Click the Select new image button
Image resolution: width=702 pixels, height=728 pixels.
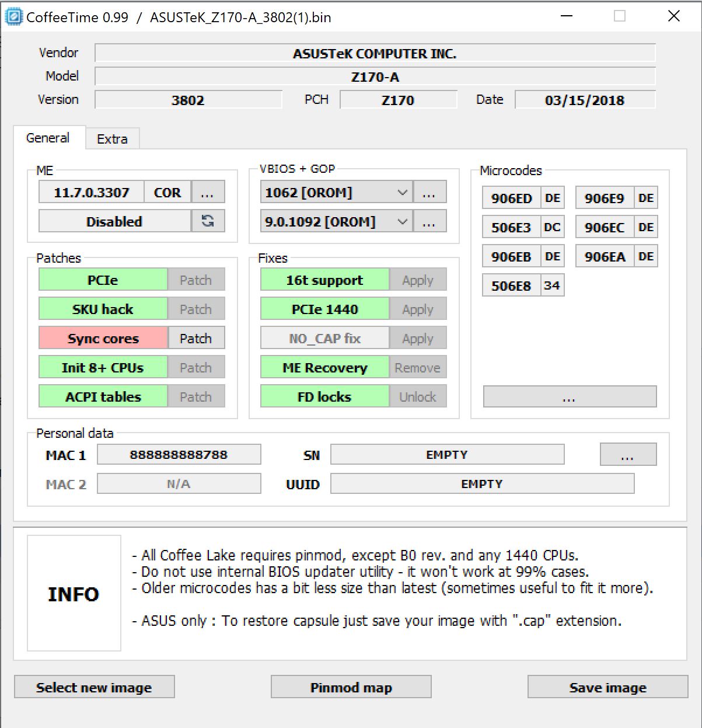click(x=94, y=687)
